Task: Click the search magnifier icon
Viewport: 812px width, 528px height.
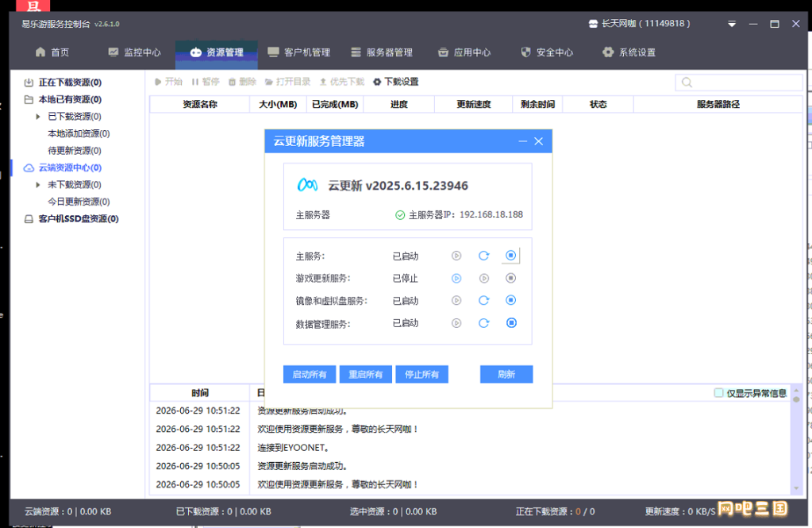Action: point(687,83)
